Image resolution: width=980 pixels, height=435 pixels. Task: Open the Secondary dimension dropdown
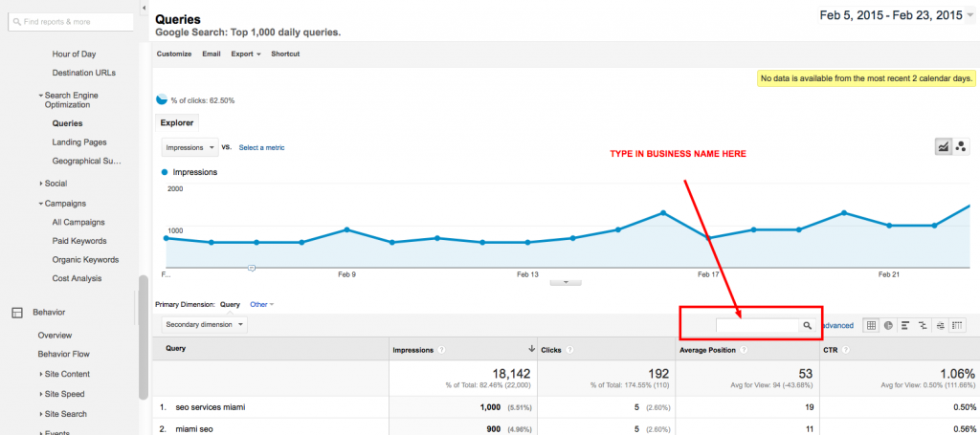pos(204,324)
